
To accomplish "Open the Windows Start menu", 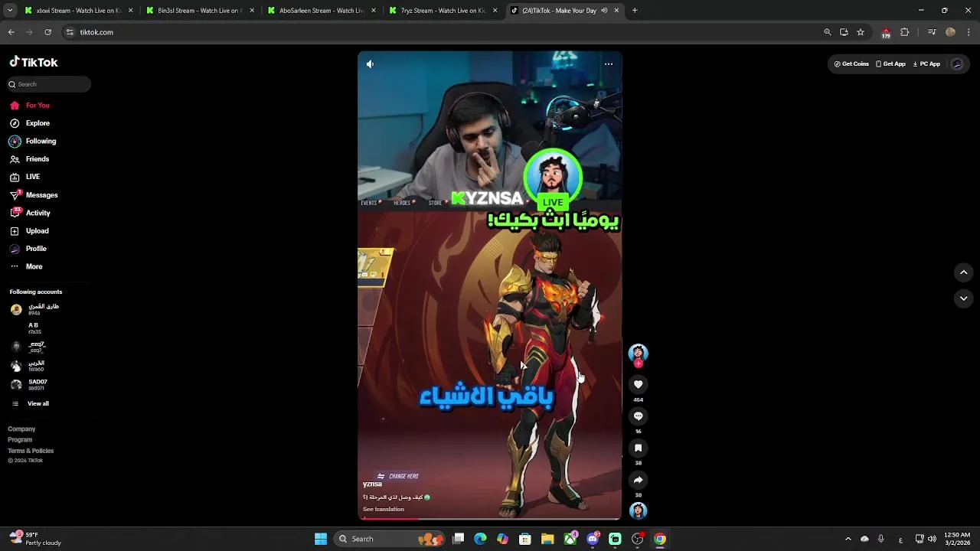I will tap(321, 539).
